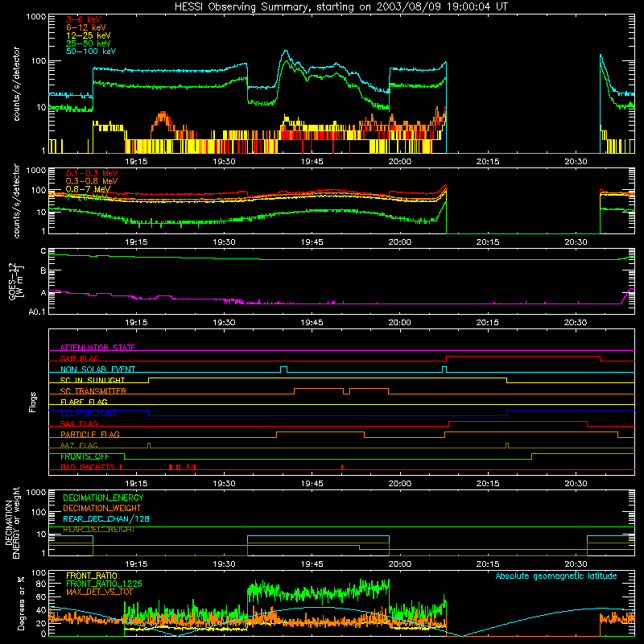Click the SC_IN_SUNLIGHT flag label
Image resolution: width=644 pixels, height=644 pixels.
point(93,380)
